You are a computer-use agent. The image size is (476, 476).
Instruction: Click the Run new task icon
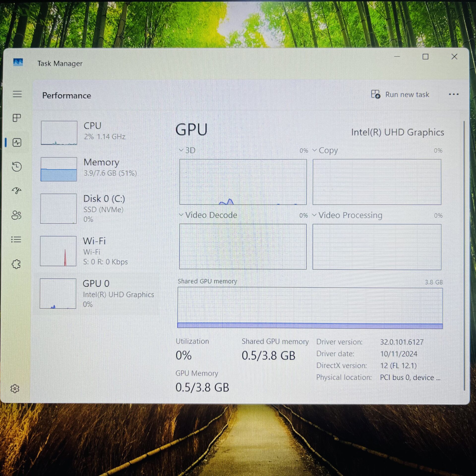[x=376, y=94]
